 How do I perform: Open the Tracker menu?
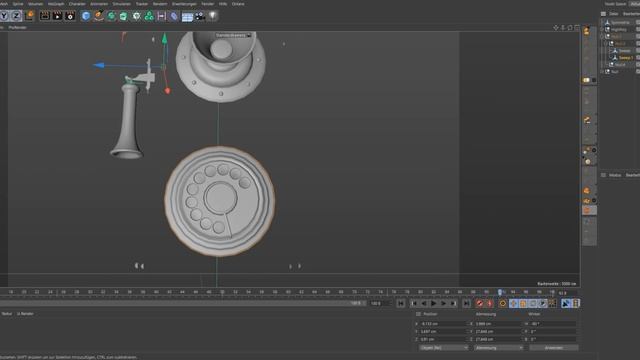coord(142,4)
